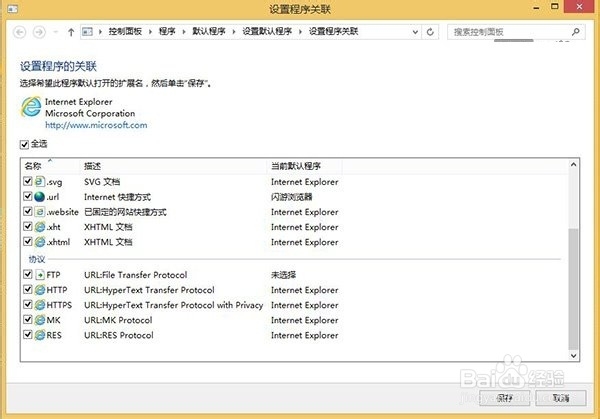Refresh the address bar location
Screen dimensions: 600x419
pyautogui.click(x=430, y=32)
